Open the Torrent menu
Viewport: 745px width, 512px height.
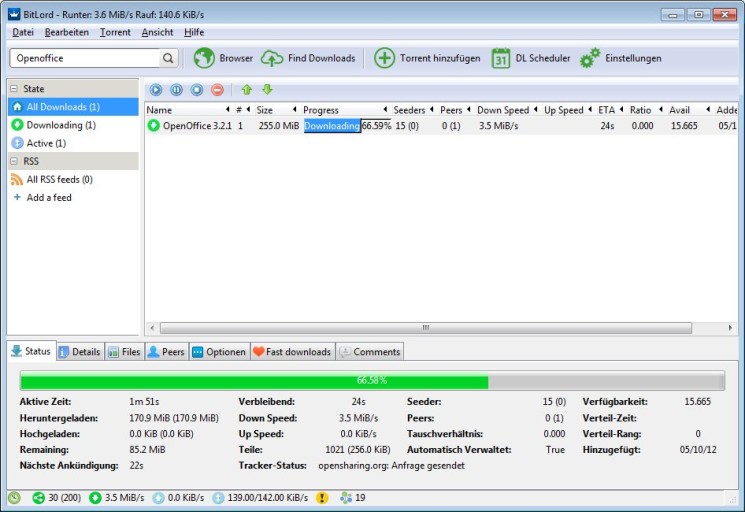115,32
